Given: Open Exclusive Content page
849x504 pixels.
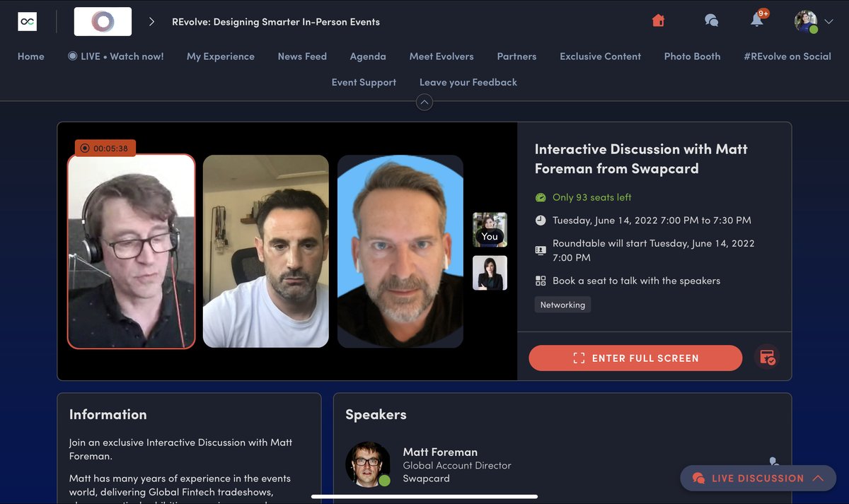Looking at the screenshot, I should [x=600, y=57].
